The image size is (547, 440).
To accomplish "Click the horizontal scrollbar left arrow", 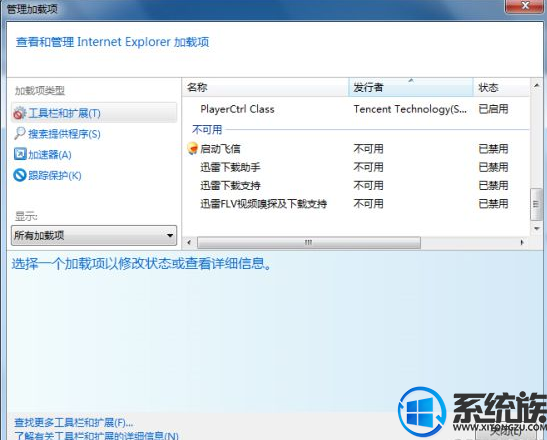I will click(x=189, y=242).
